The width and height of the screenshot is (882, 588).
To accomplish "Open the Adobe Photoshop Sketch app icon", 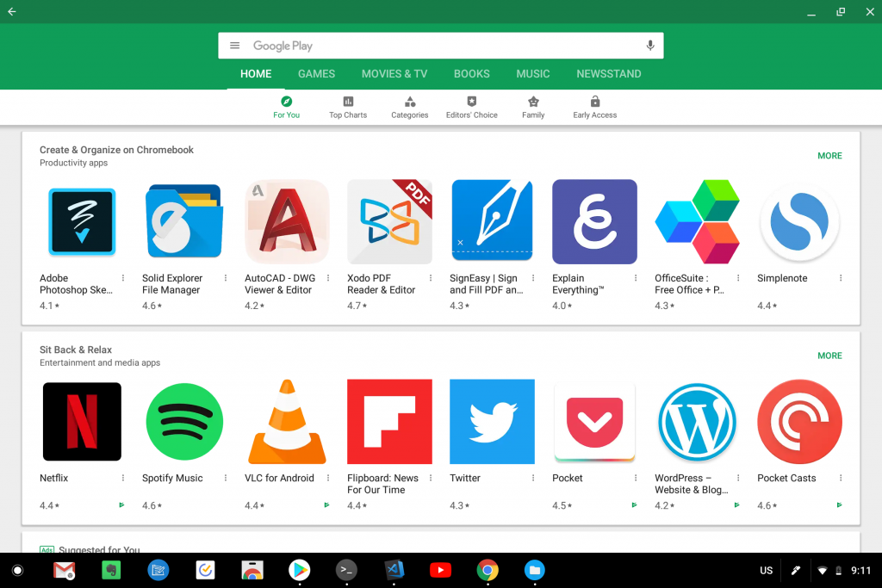I will [82, 222].
